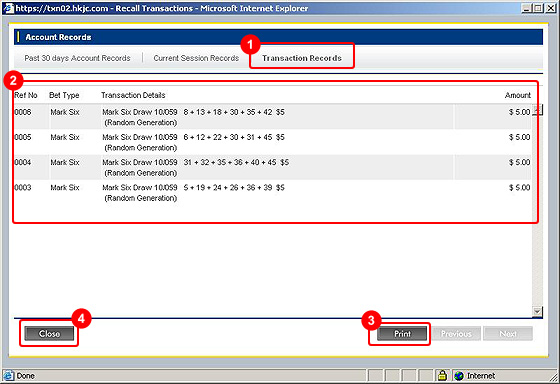Click scrollbar up arrow in records list
Viewport: 560px width, 384px height.
point(538,110)
